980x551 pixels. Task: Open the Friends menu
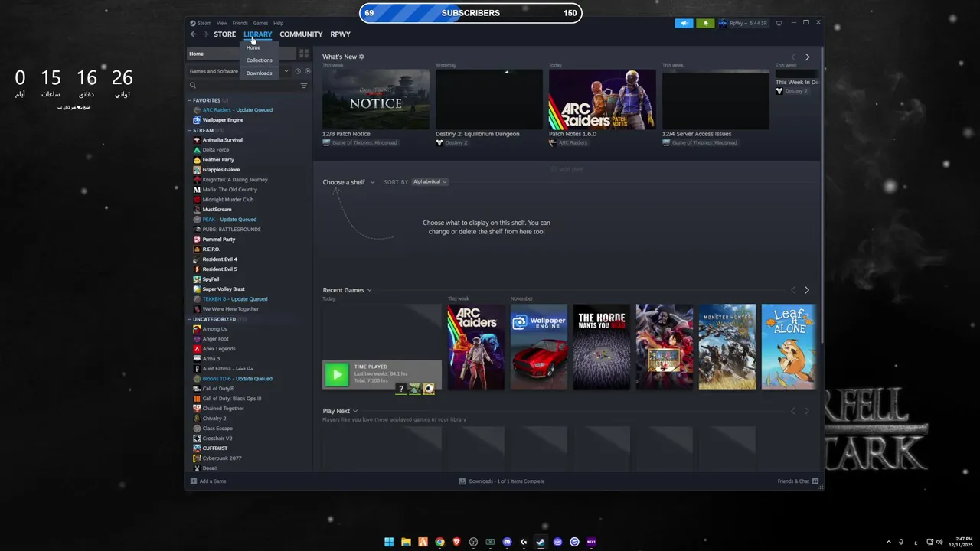pyautogui.click(x=240, y=23)
